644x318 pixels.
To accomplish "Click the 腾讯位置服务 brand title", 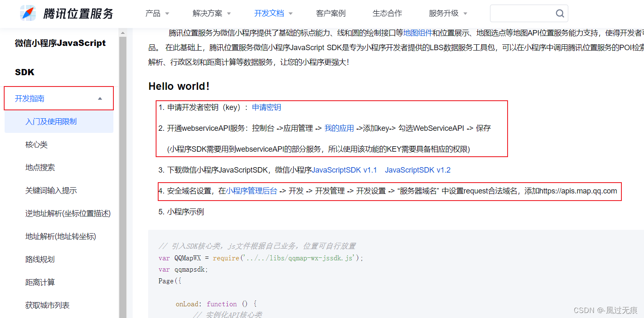I will (78, 13).
